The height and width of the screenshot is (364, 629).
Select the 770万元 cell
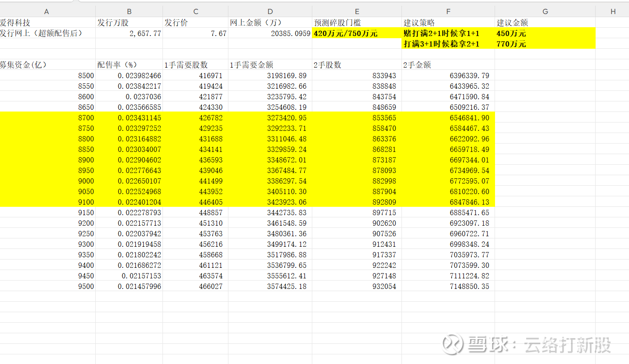coord(545,44)
